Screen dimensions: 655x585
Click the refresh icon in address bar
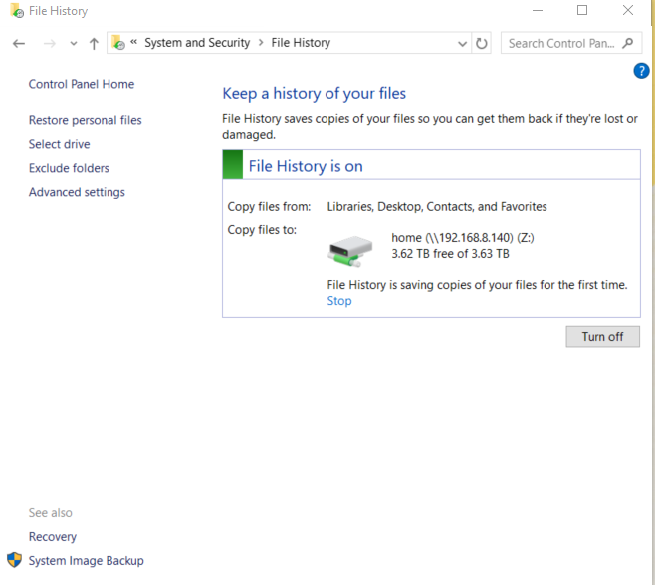click(x=482, y=43)
